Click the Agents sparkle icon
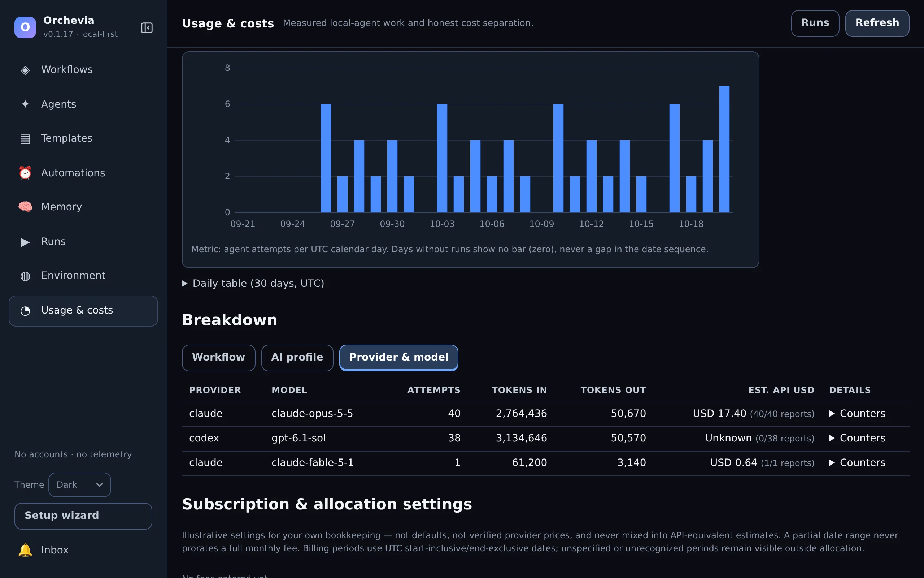924x578 pixels. coord(25,104)
